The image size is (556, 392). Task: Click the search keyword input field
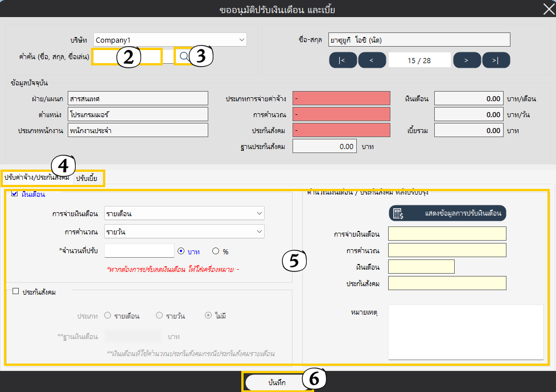(x=127, y=57)
